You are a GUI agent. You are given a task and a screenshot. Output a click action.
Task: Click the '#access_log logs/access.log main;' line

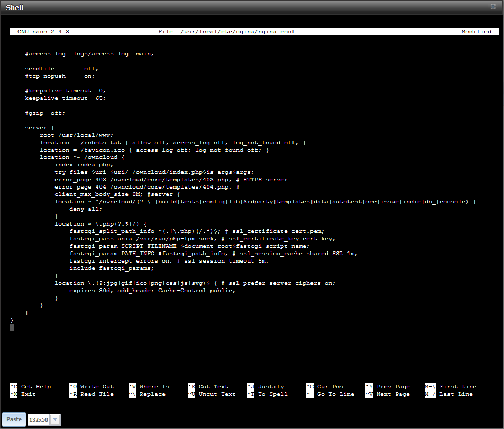coord(89,54)
